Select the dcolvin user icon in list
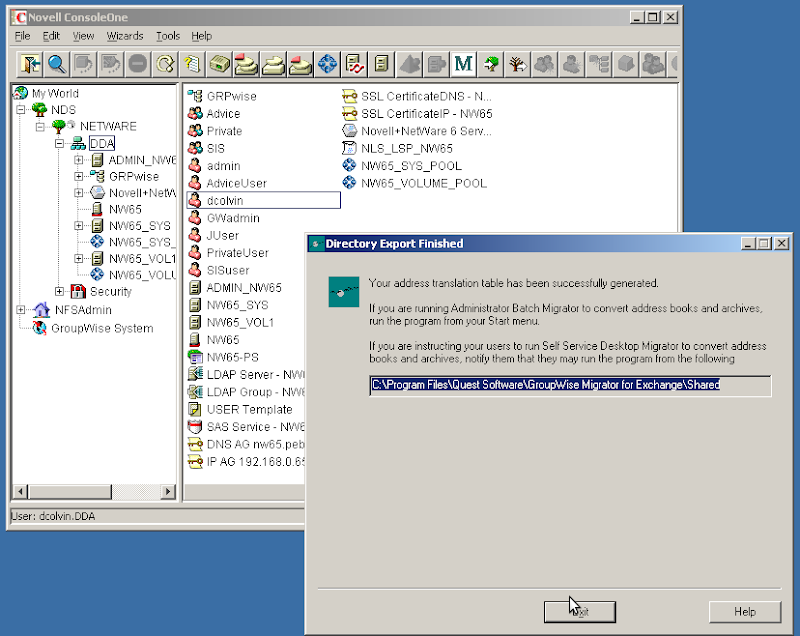This screenshot has width=800, height=636. (x=195, y=200)
